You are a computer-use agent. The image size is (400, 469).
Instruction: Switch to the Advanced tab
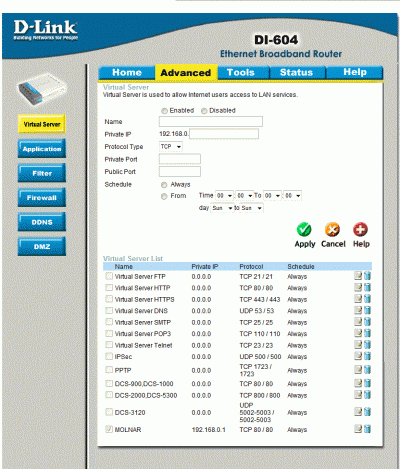pyautogui.click(x=186, y=72)
